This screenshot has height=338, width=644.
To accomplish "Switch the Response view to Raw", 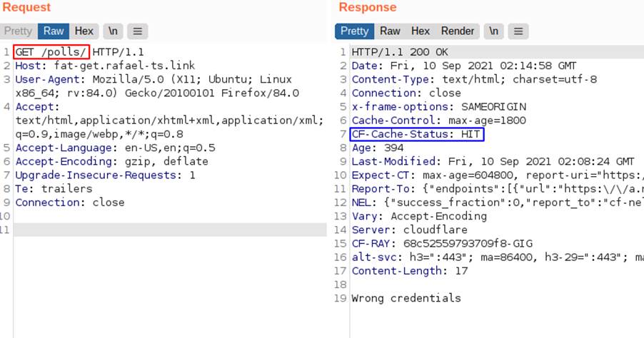I will click(x=390, y=31).
